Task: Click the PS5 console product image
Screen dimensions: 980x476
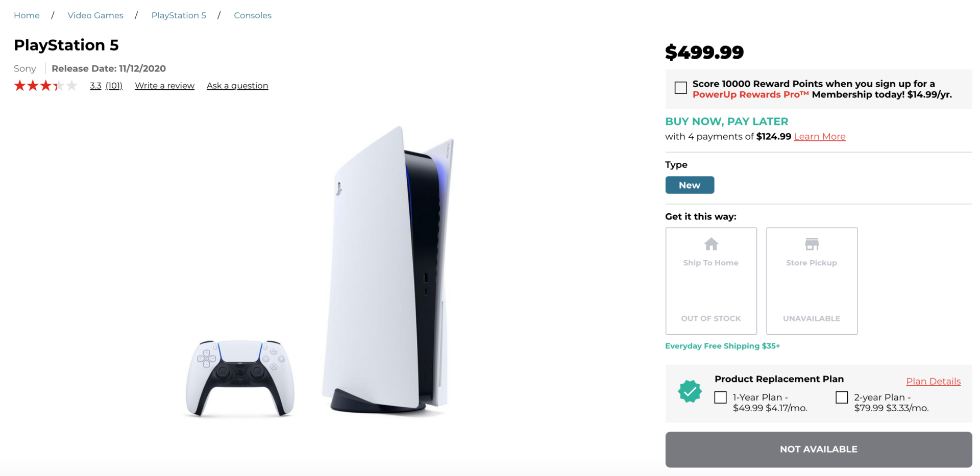Action: (388, 270)
